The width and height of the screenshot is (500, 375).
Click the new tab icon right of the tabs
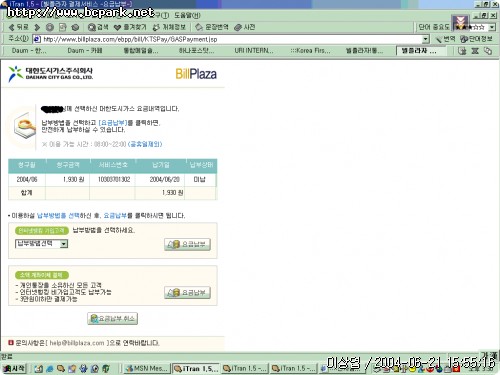point(462,51)
